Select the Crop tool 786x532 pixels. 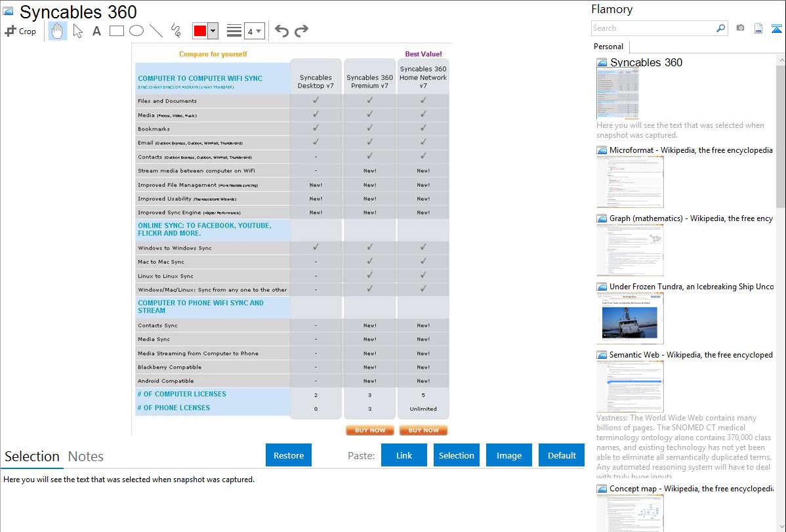click(20, 31)
